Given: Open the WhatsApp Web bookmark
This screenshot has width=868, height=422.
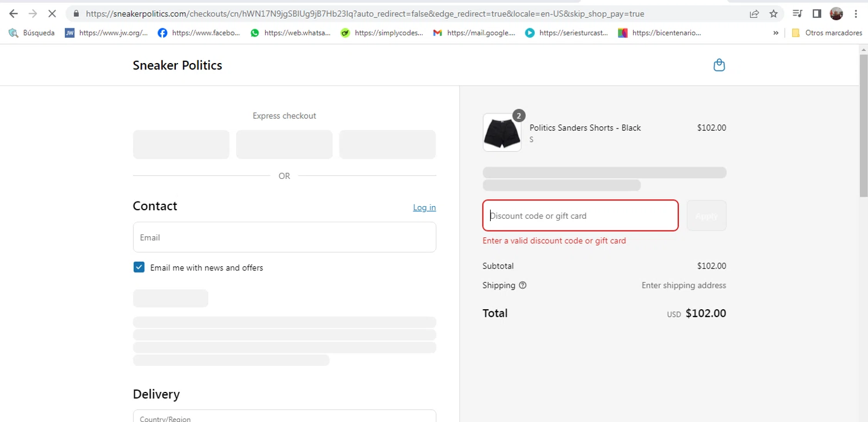Looking at the screenshot, I should (290, 33).
